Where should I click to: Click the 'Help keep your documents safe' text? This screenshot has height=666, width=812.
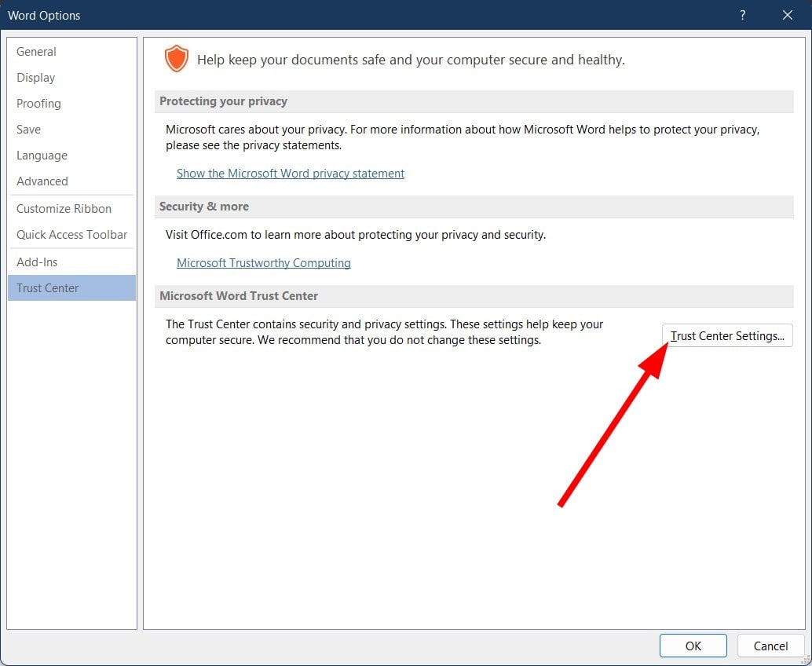[x=411, y=60]
